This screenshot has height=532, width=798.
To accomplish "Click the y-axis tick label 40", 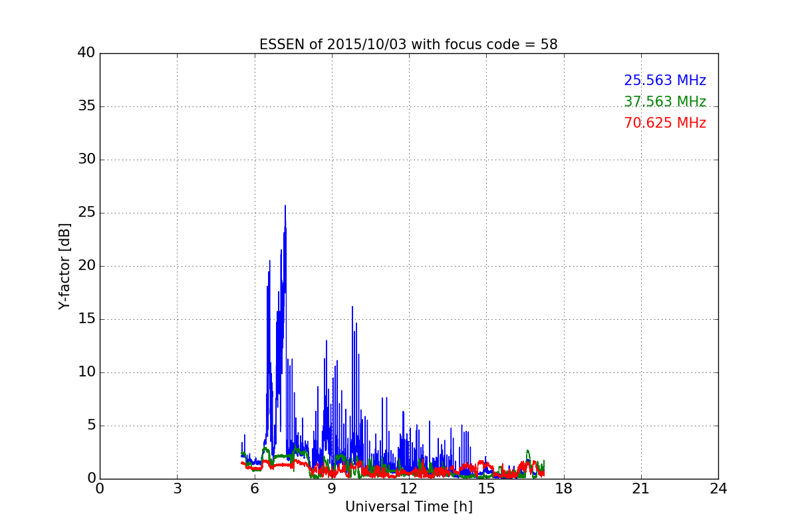I will [x=86, y=53].
